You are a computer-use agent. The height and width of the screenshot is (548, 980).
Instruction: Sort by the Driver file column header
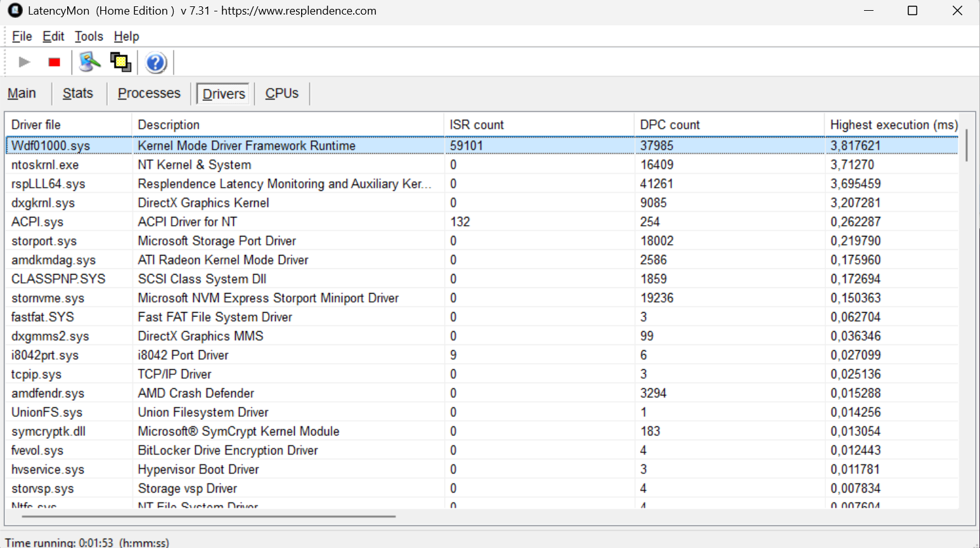pos(68,125)
